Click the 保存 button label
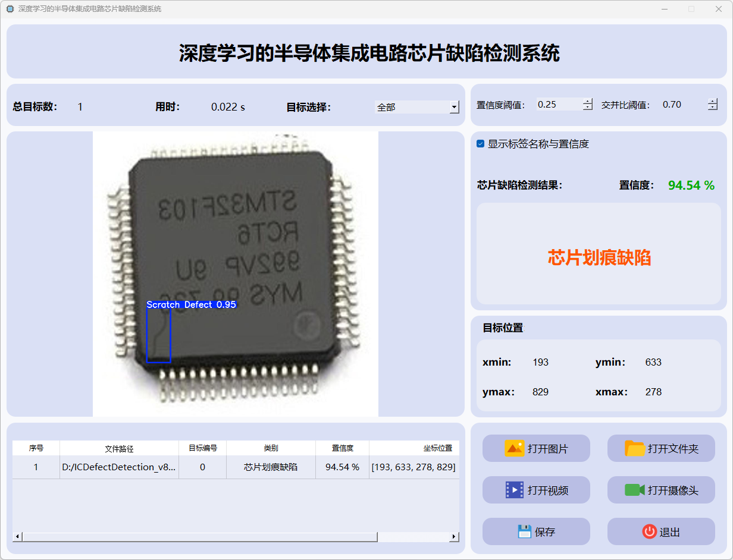Screen dimensions: 733x560 pyautogui.click(x=545, y=532)
